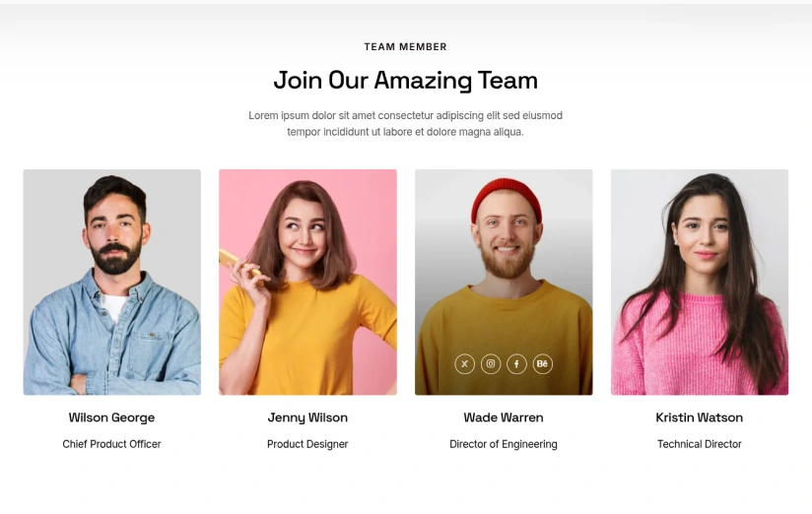The width and height of the screenshot is (812, 514).
Task: Click Wilson George's profile photo
Action: point(112,282)
